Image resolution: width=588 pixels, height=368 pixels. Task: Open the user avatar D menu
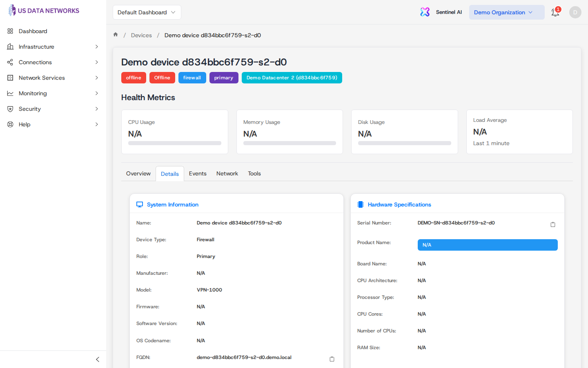pos(575,12)
